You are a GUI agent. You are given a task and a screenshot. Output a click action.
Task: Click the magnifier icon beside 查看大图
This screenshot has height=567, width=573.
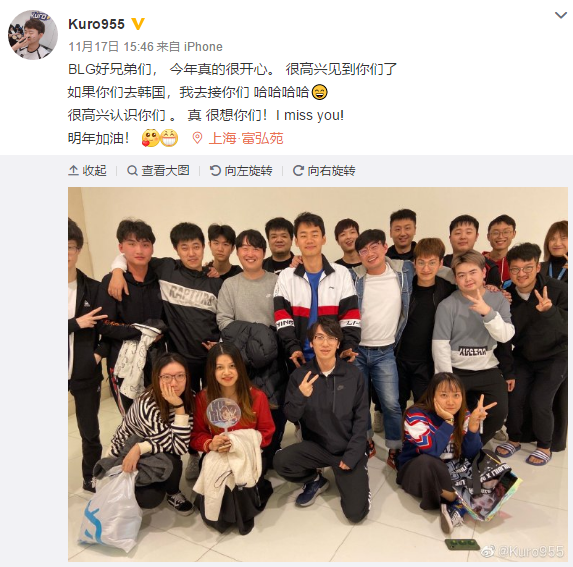132,171
